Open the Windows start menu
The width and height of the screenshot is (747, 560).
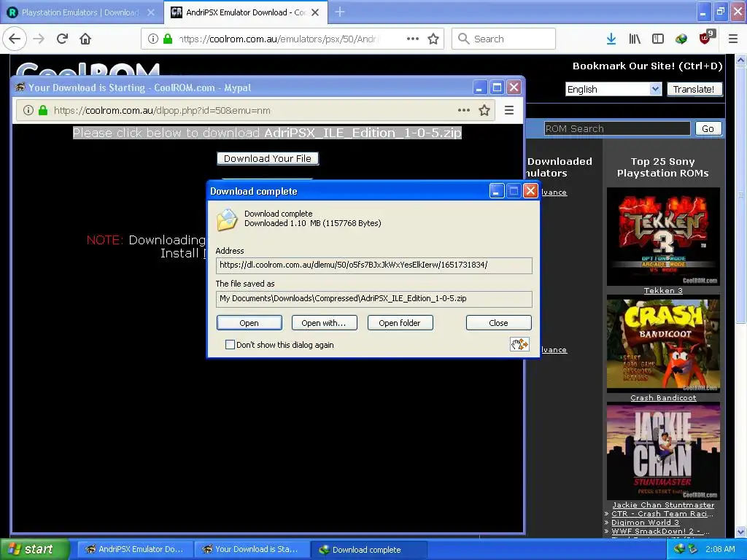point(34,550)
